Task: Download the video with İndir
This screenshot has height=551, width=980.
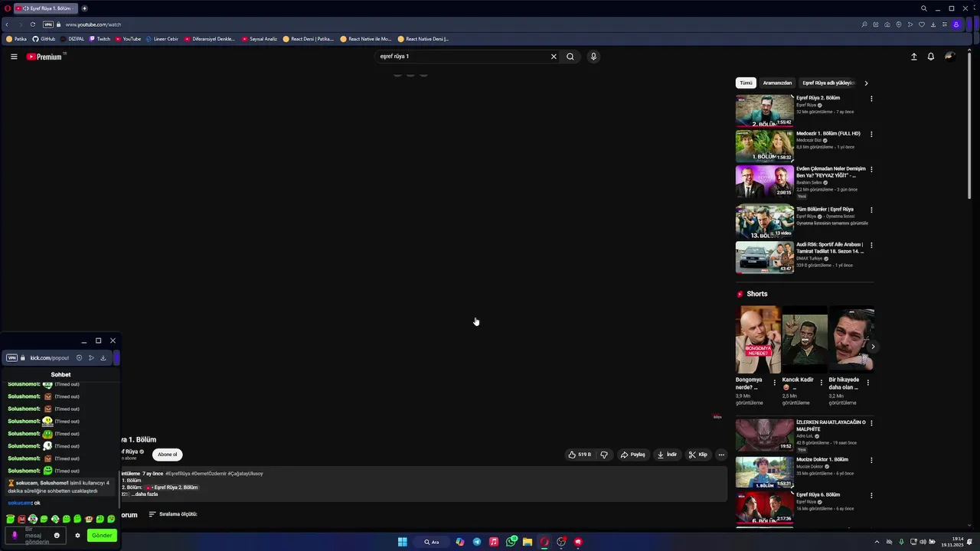Action: pyautogui.click(x=667, y=455)
